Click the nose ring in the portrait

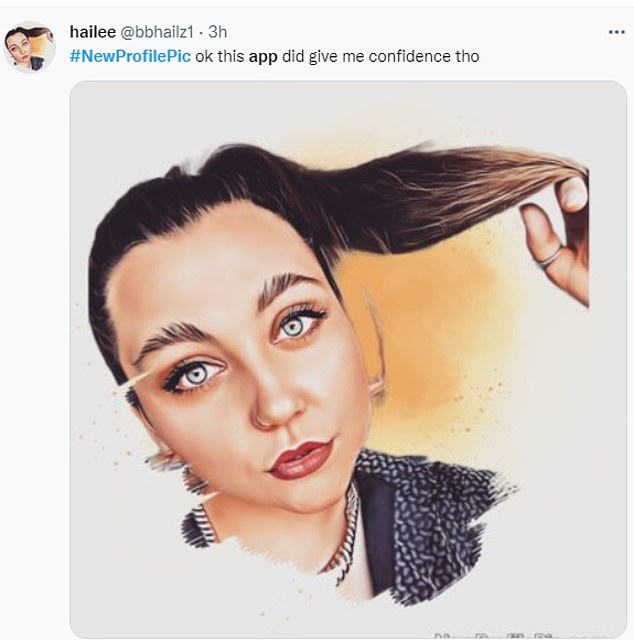262,419
